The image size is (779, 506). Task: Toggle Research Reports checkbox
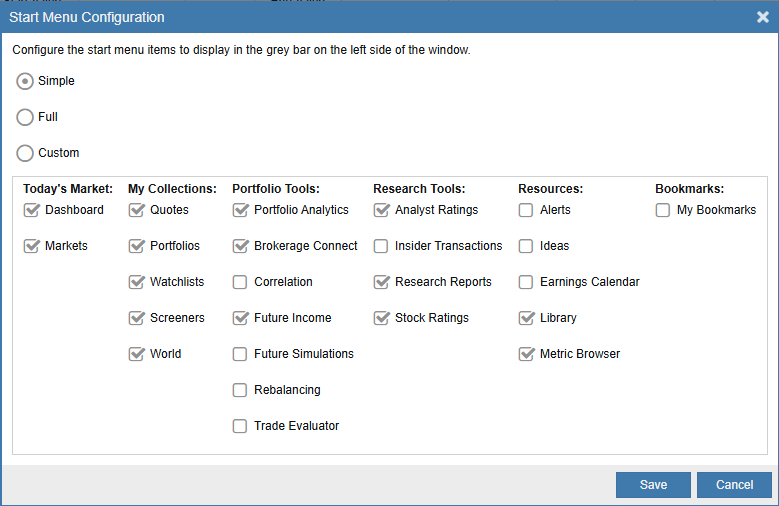[x=381, y=282]
